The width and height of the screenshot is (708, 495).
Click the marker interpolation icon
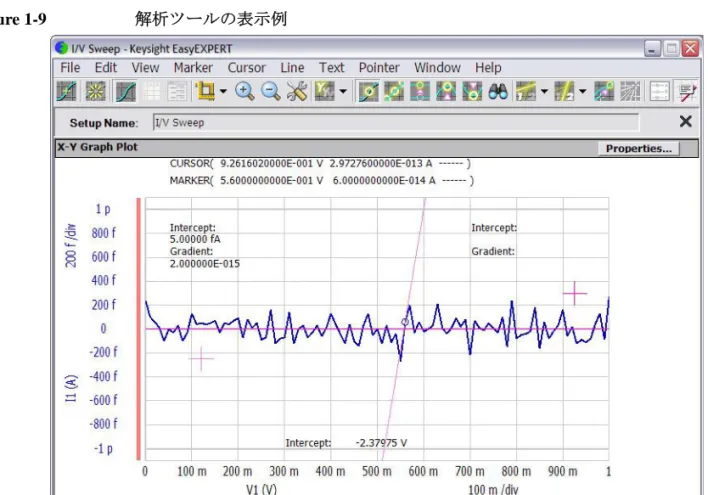click(x=394, y=91)
